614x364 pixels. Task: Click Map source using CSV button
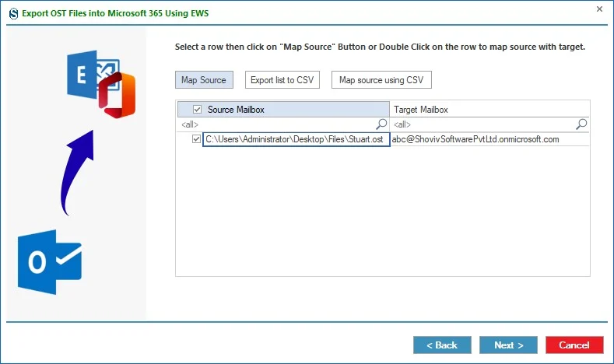(x=381, y=80)
